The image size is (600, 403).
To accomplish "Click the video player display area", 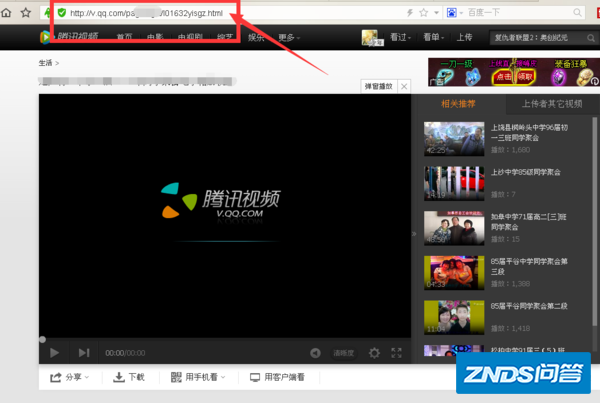I will [x=225, y=216].
